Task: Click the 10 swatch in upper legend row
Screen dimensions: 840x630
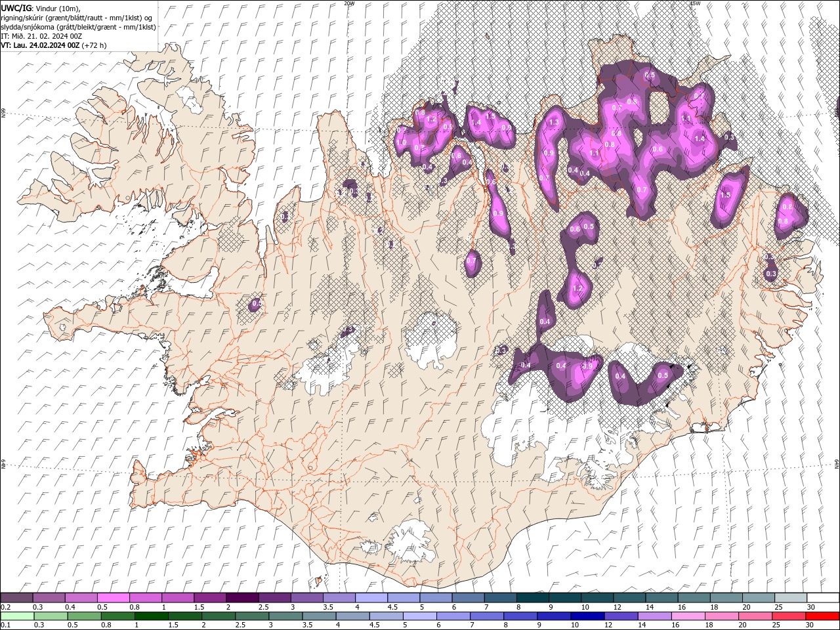Action: pos(597,598)
